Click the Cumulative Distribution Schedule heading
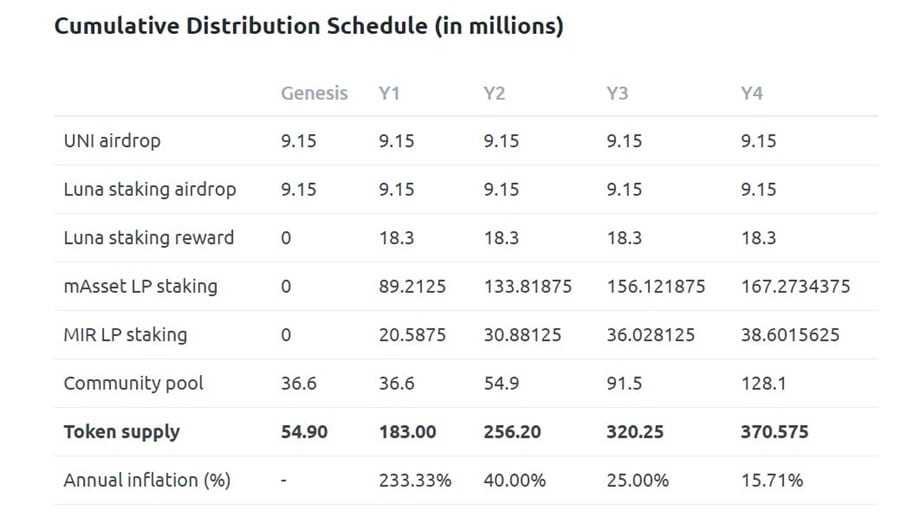900x529 pixels. (x=308, y=27)
